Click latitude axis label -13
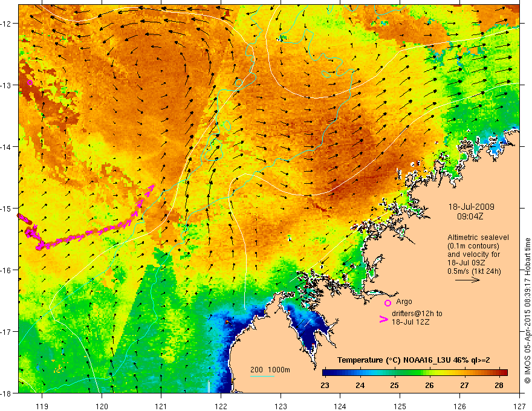 click(7, 85)
